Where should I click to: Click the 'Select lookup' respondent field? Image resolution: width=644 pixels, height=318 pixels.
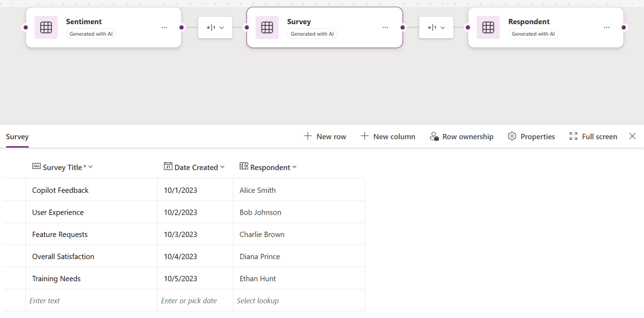tap(299, 301)
